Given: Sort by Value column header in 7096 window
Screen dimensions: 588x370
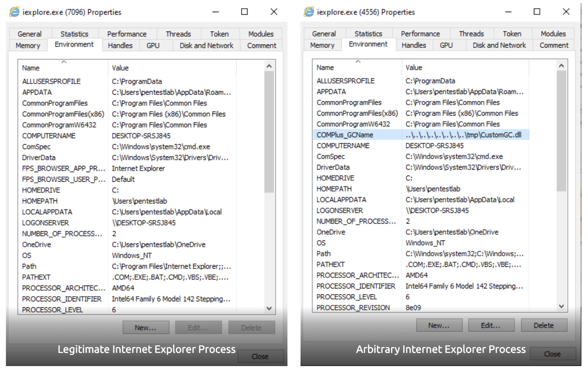Looking at the screenshot, I should pos(172,68).
